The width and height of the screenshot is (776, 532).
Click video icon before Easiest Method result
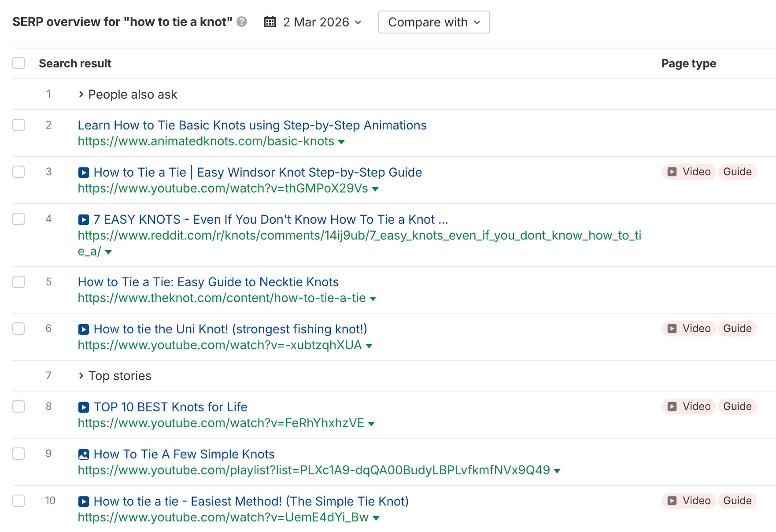84,502
